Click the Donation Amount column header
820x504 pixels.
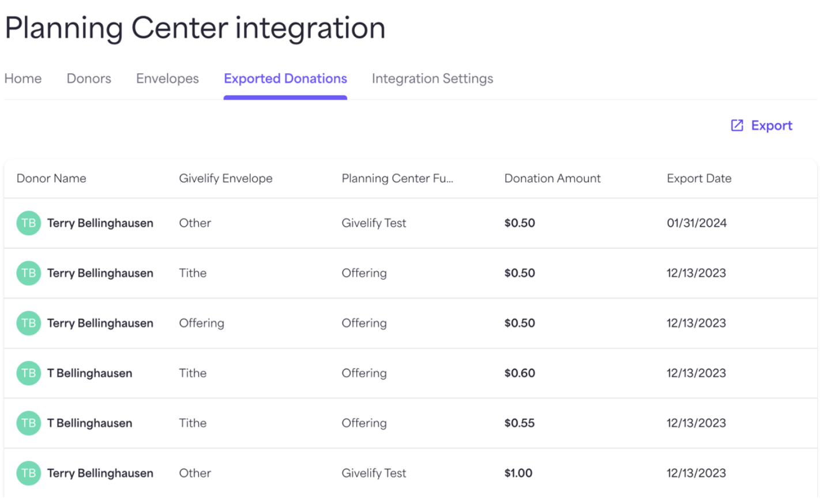coord(552,178)
